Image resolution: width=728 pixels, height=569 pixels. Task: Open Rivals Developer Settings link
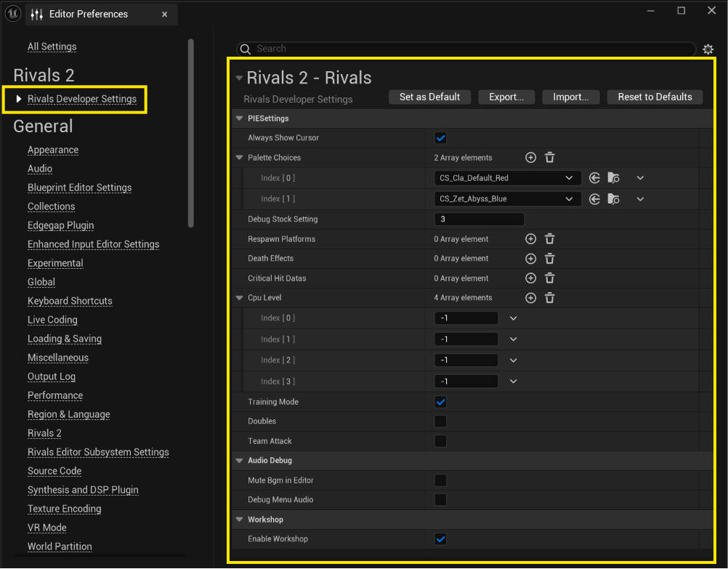pyautogui.click(x=81, y=99)
